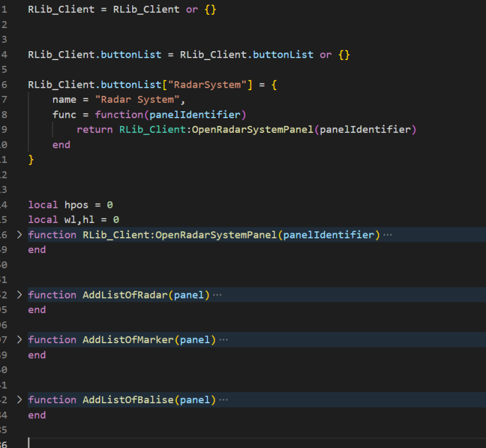Click the line number beside name = "Radar System"
The height and width of the screenshot is (448, 486).
point(4,100)
